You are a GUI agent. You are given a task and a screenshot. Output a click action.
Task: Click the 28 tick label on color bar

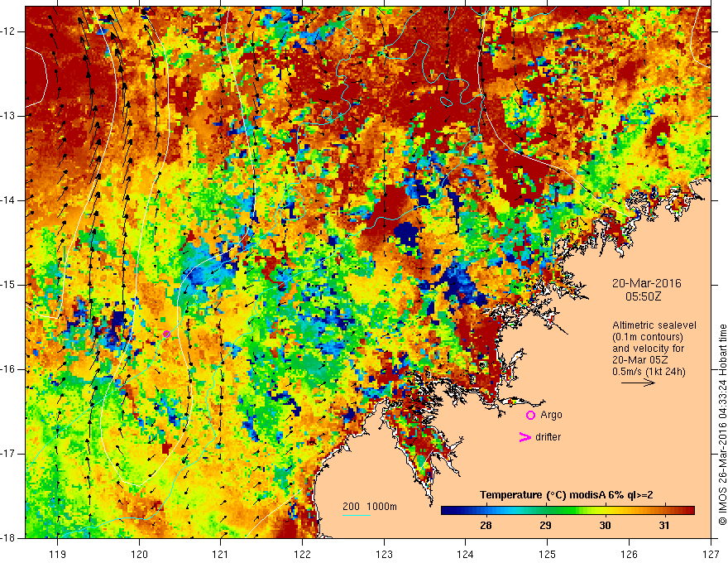[x=486, y=526]
